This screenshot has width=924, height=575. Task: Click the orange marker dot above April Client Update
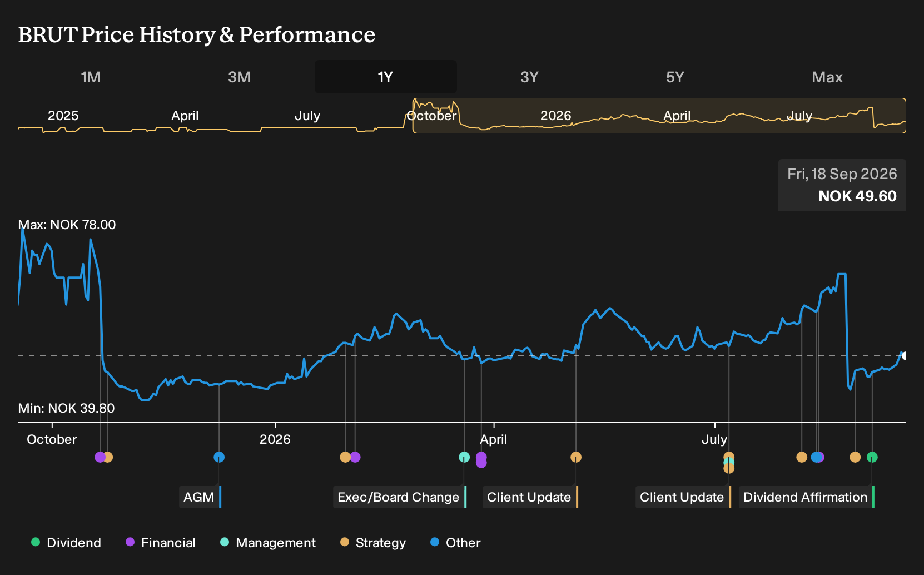coord(576,457)
